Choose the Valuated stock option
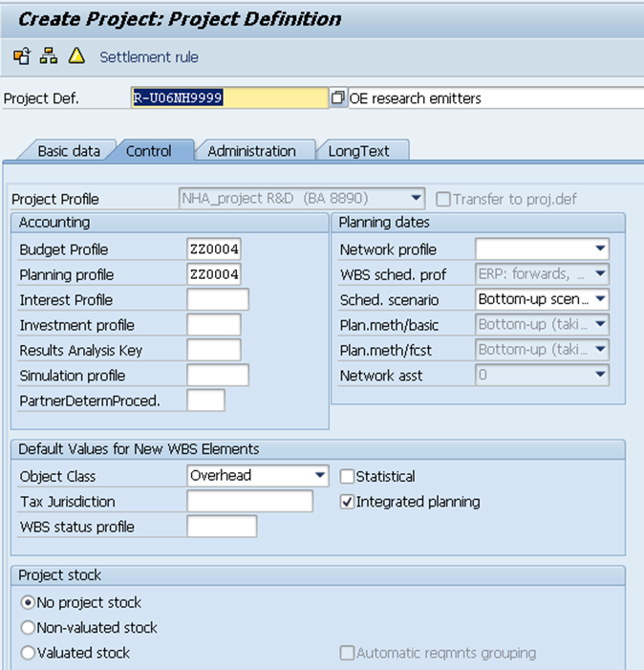 (28, 653)
